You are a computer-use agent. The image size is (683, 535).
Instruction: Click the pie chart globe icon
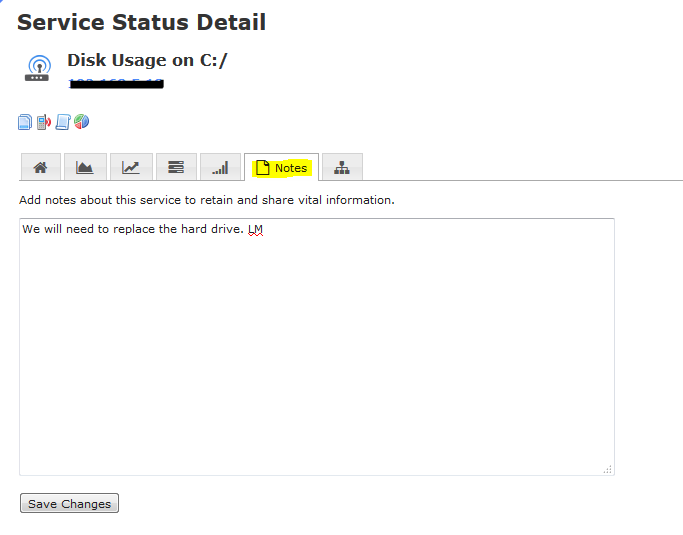point(81,122)
